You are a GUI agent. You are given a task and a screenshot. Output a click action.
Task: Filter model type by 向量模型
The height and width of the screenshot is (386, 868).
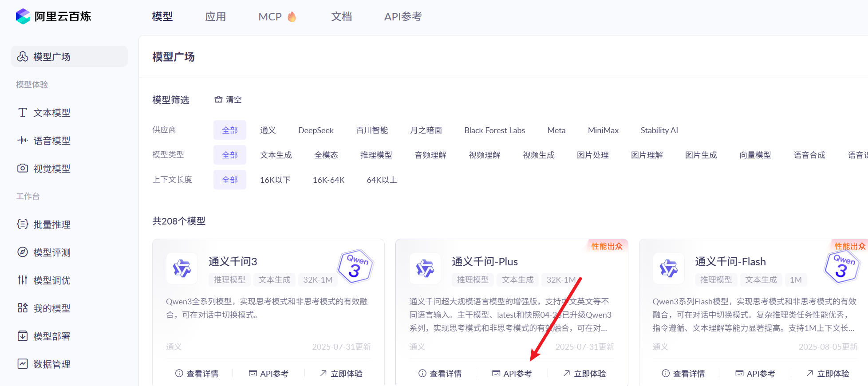755,155
